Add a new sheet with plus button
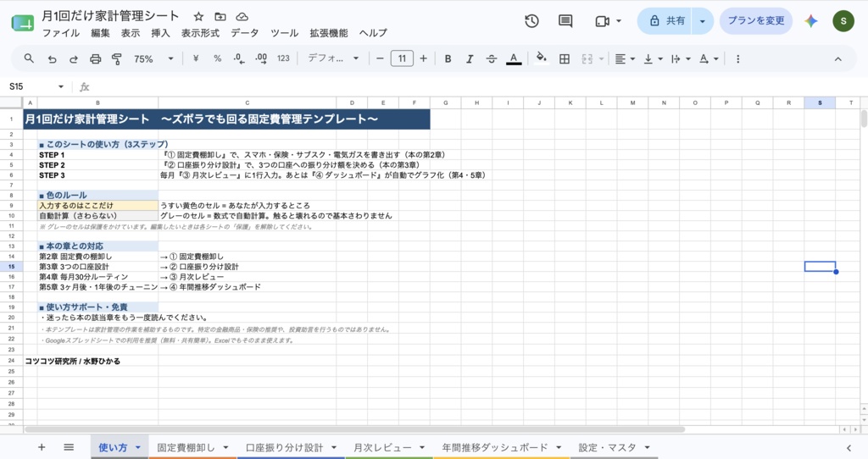The width and height of the screenshot is (868, 459). [x=42, y=447]
